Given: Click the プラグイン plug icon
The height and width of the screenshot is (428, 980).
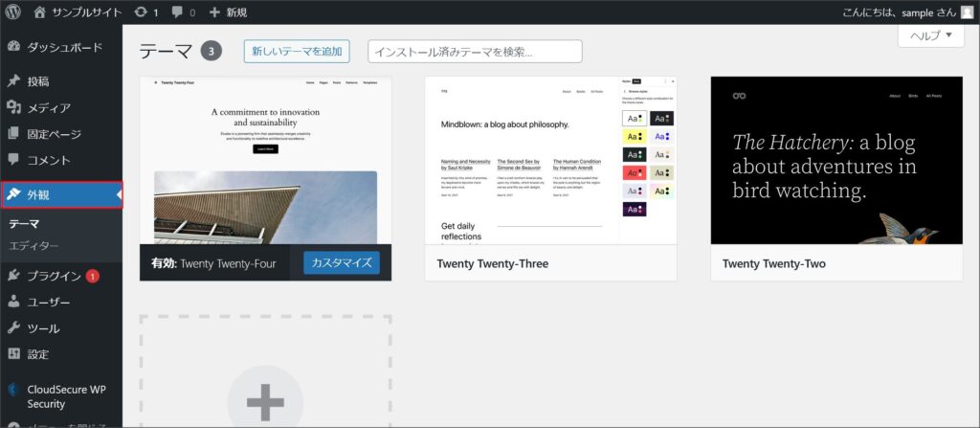Looking at the screenshot, I should coord(13,276).
